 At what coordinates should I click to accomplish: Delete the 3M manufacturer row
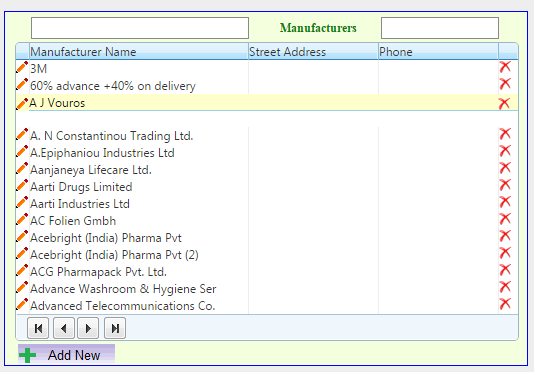pyautogui.click(x=505, y=67)
